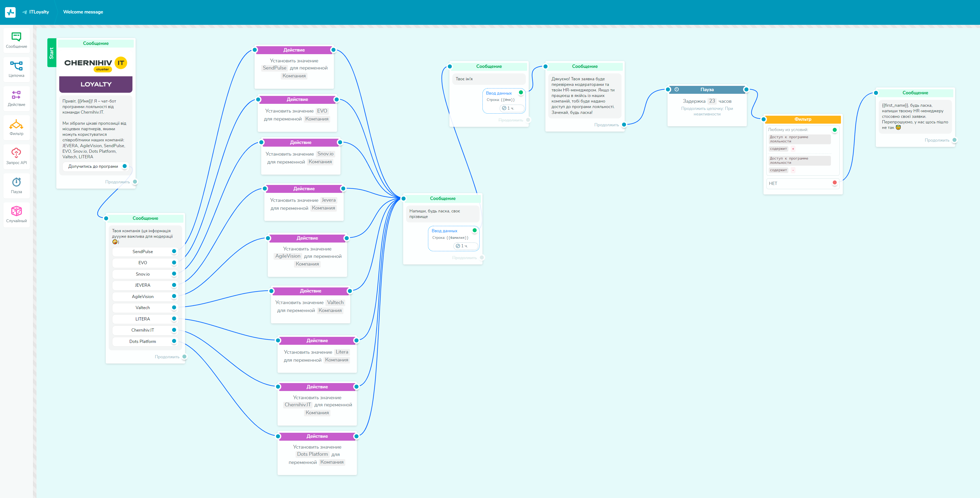Screen dimensions: 980x498
Task: Click the Start flag on first message
Action: pos(52,53)
